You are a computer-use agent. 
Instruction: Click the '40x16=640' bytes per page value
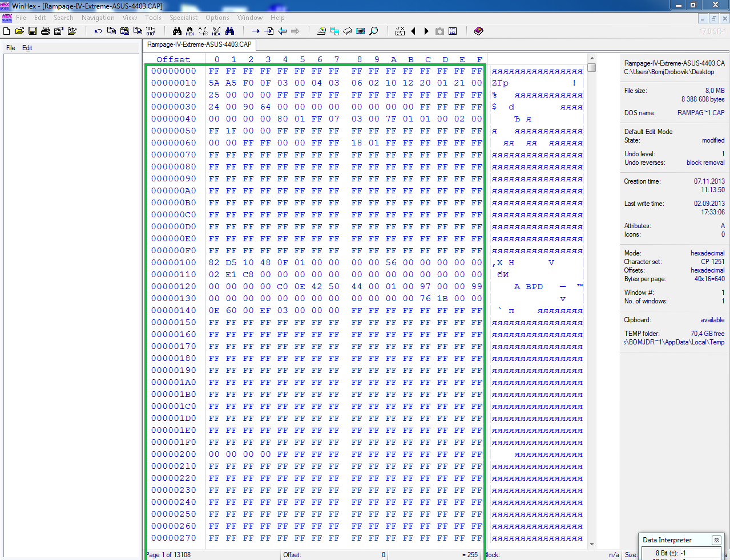pyautogui.click(x=709, y=279)
